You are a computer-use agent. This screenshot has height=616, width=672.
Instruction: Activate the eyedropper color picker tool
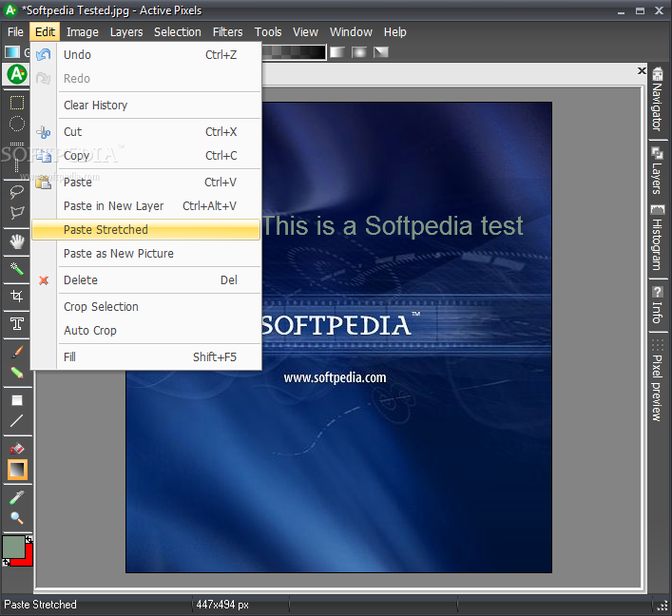tap(17, 497)
